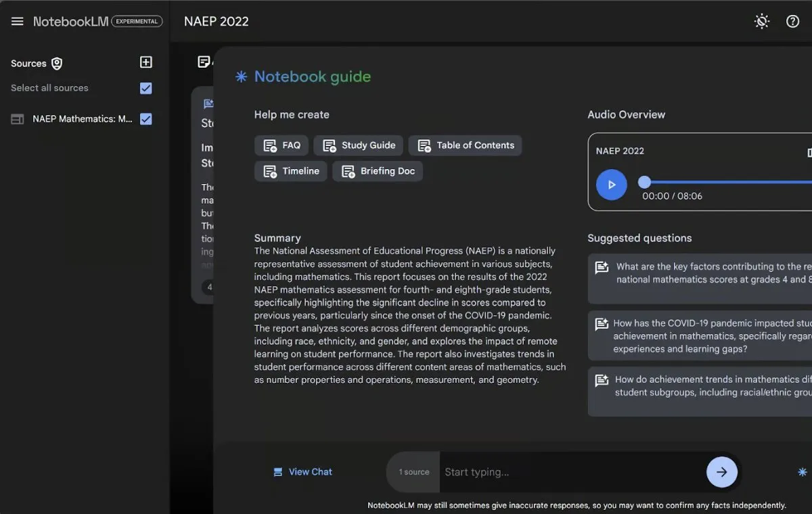Screen dimensions: 812x514
Task: Toggle the Select all sources checkbox
Action: coord(145,88)
